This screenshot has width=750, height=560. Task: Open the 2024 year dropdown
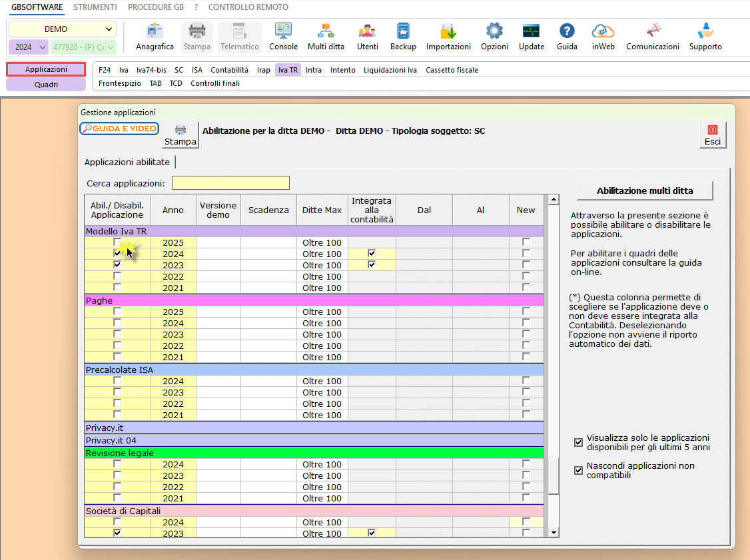(43, 47)
